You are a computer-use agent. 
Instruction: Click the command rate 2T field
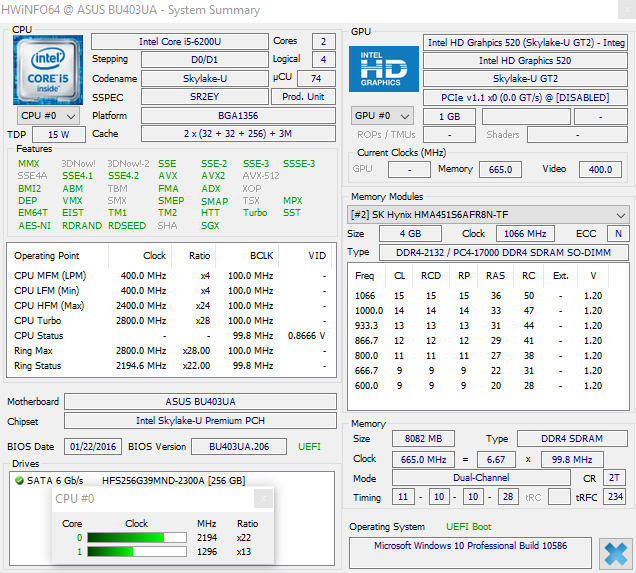(614, 478)
